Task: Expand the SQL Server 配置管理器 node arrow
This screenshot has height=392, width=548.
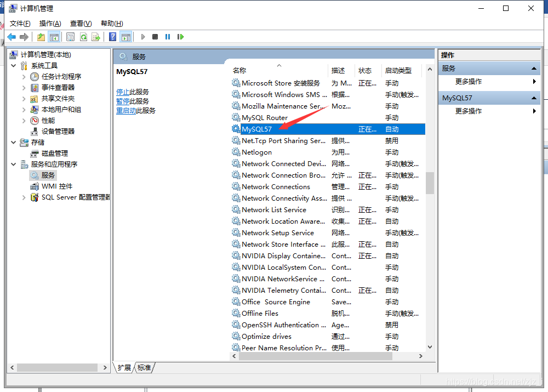Action: pyautogui.click(x=24, y=197)
